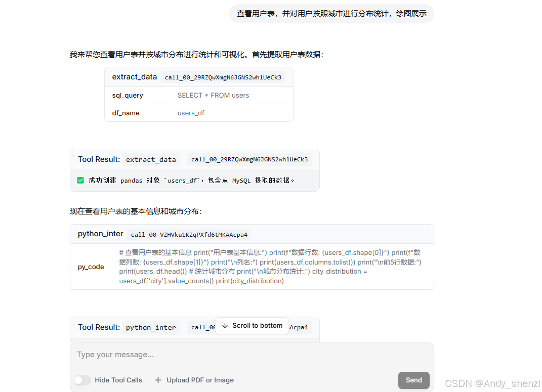Click Scroll to bottom button
The width and height of the screenshot is (542, 392).
[x=252, y=326]
